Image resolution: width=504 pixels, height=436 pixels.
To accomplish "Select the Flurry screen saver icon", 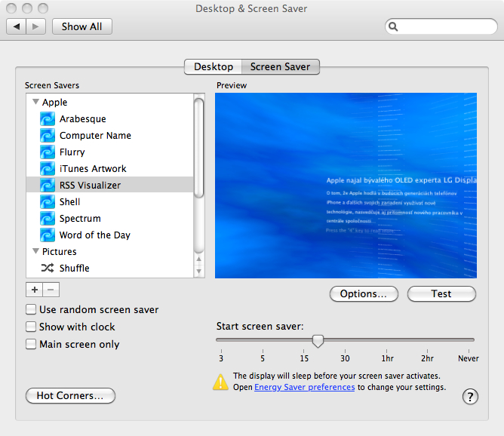I will 48,152.
